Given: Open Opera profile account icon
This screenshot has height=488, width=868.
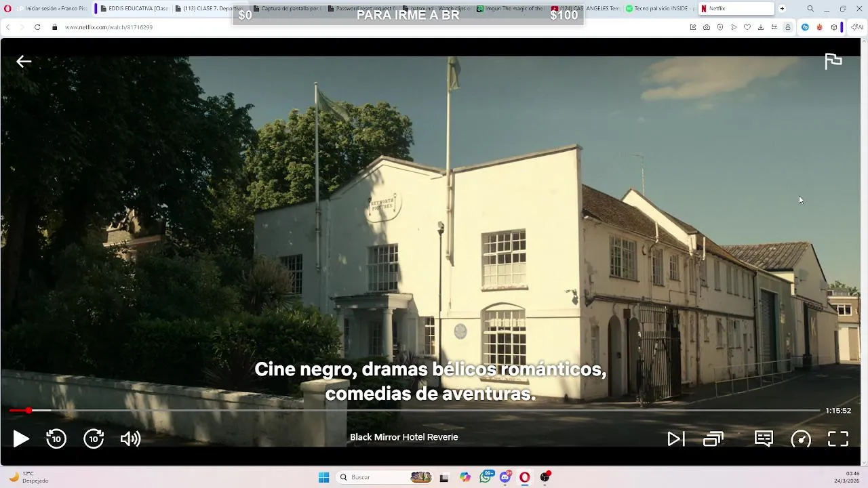Looking at the screenshot, I should tap(788, 27).
